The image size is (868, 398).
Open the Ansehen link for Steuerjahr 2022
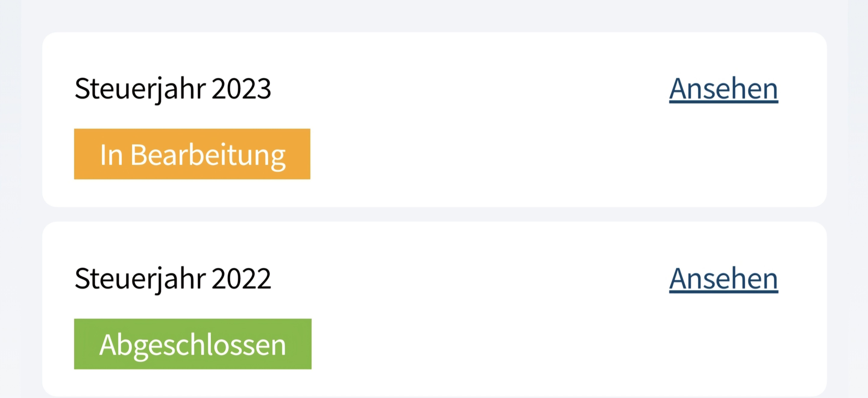coord(723,279)
